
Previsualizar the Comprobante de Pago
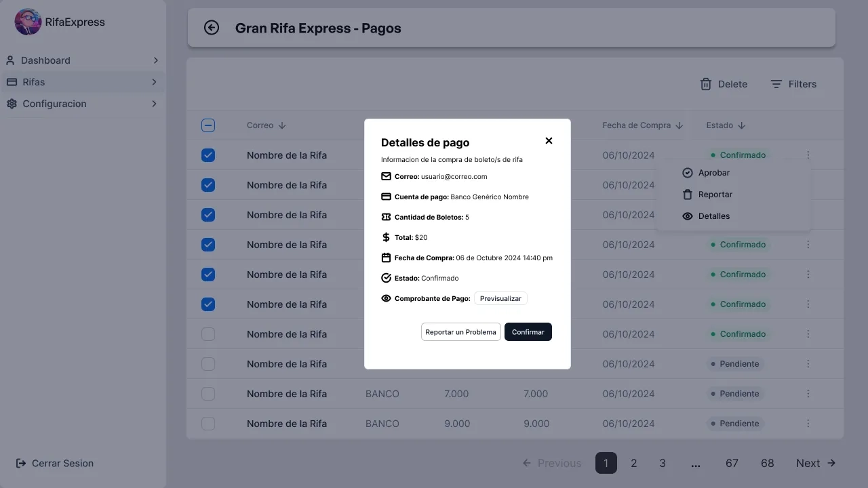click(x=500, y=298)
